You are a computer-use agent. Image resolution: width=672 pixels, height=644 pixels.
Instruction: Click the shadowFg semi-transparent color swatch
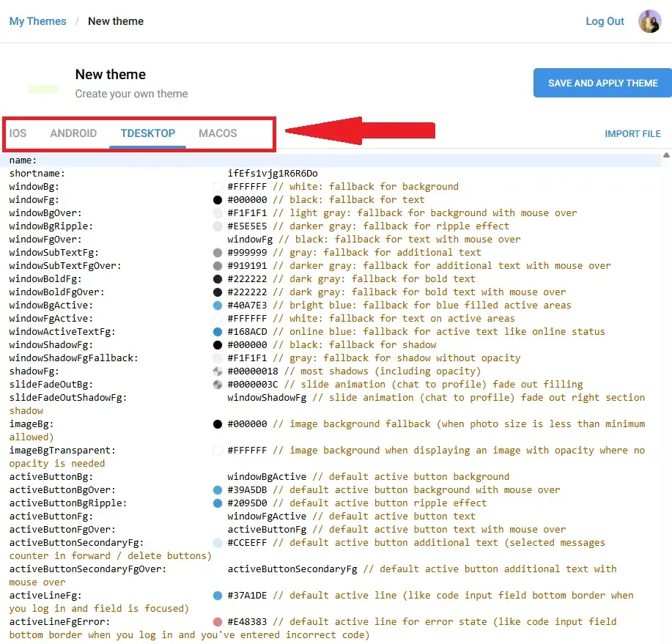(218, 371)
